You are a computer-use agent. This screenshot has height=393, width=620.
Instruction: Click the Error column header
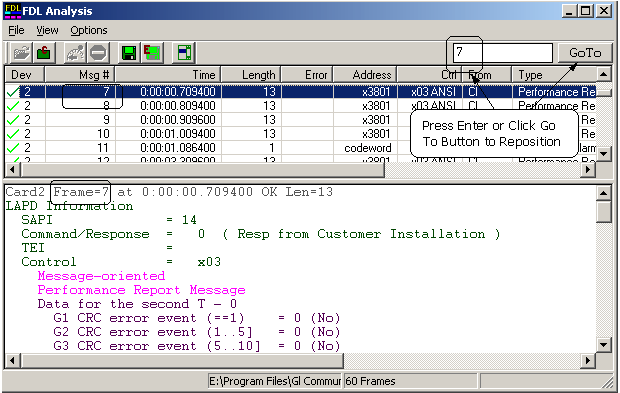[x=307, y=75]
